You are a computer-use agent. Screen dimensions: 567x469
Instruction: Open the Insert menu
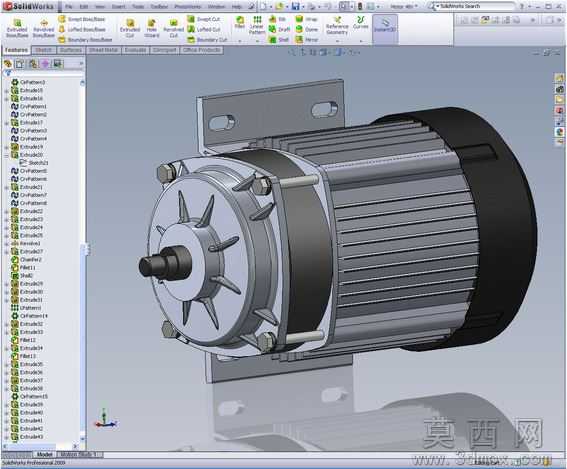point(119,7)
